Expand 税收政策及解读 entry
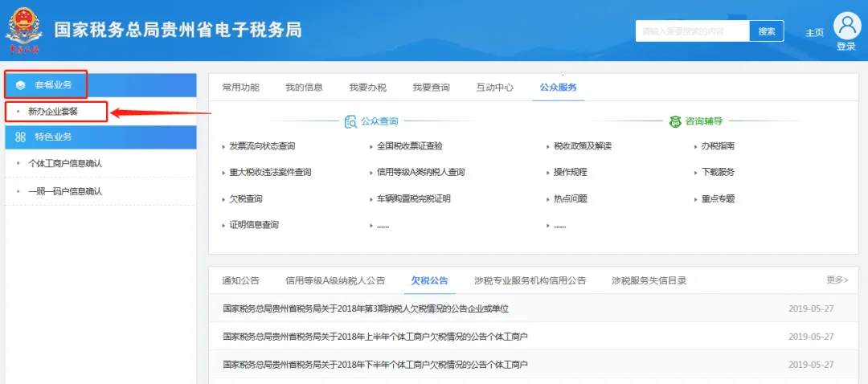The image size is (868, 384). click(583, 146)
